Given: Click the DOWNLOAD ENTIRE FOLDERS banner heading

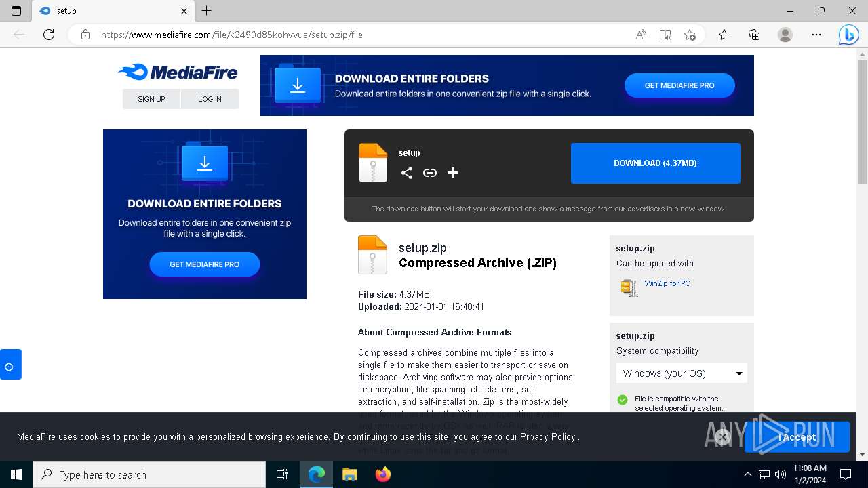Looking at the screenshot, I should [x=412, y=79].
